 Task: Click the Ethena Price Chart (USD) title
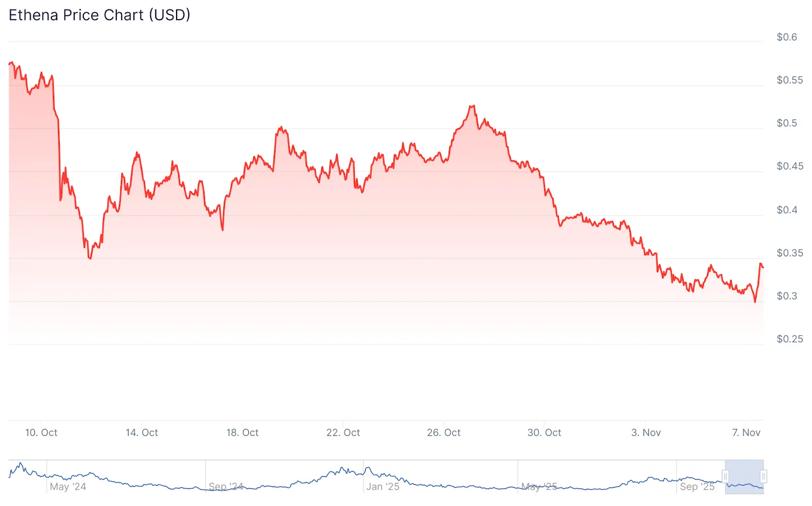(99, 15)
